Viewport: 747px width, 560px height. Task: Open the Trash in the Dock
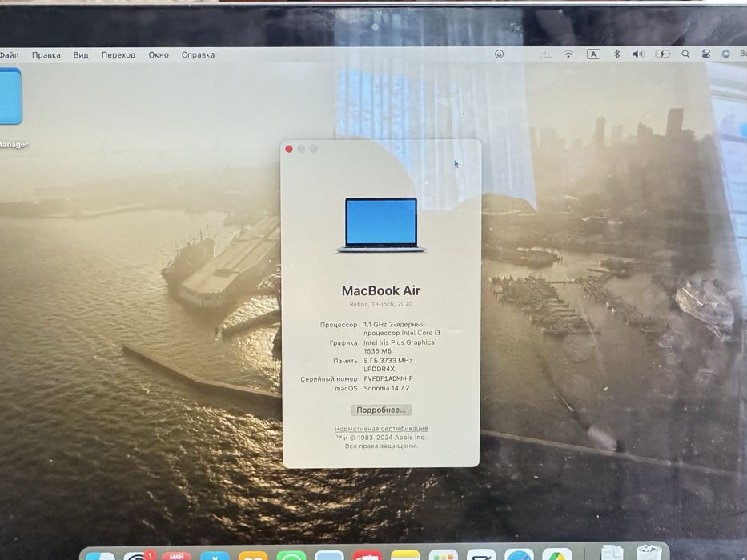click(649, 552)
